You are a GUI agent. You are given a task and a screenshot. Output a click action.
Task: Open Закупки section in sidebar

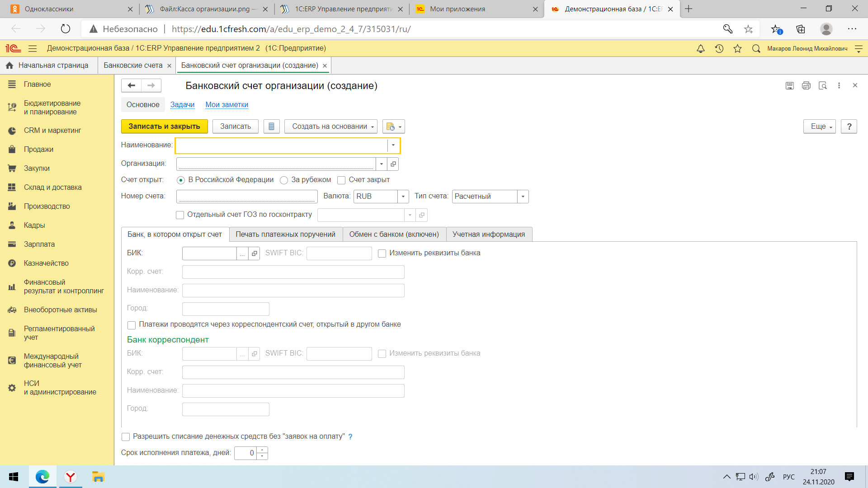(37, 168)
